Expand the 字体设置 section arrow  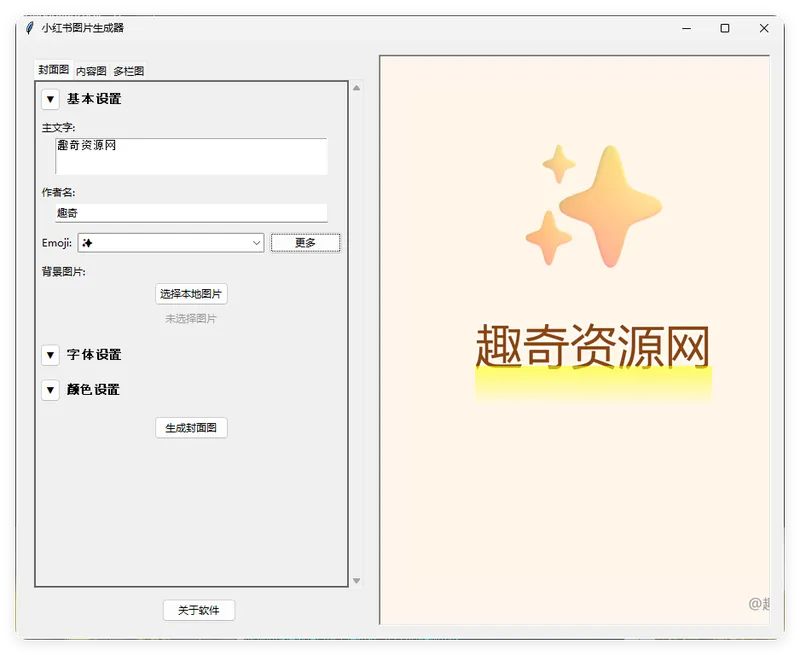coord(50,355)
